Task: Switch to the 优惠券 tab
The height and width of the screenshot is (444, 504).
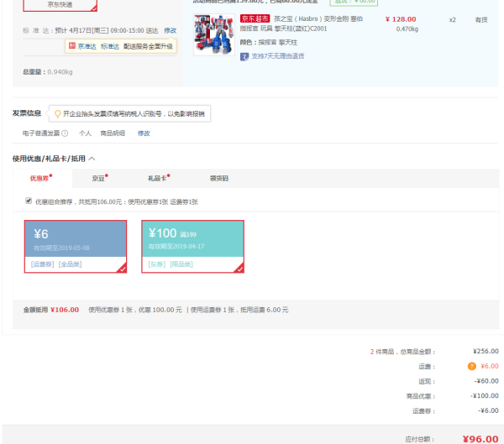Action: [x=41, y=178]
